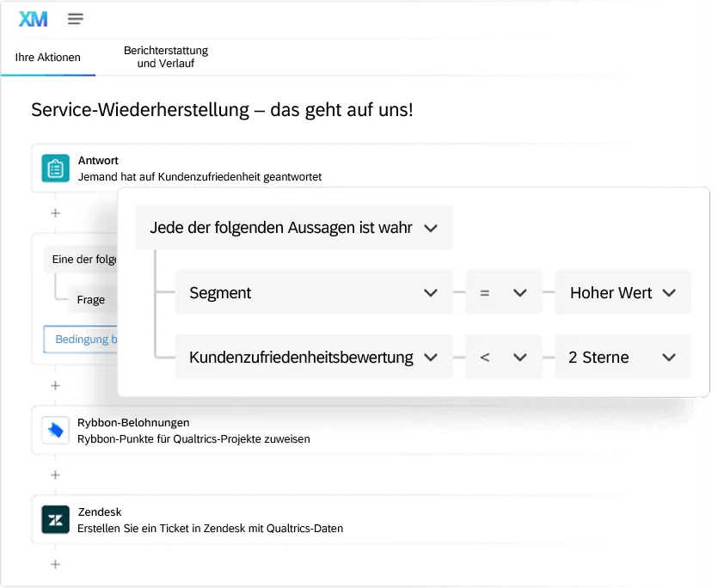Open the 2 Sterne value dropdown
This screenshot has height=588, width=718.
click(x=623, y=358)
